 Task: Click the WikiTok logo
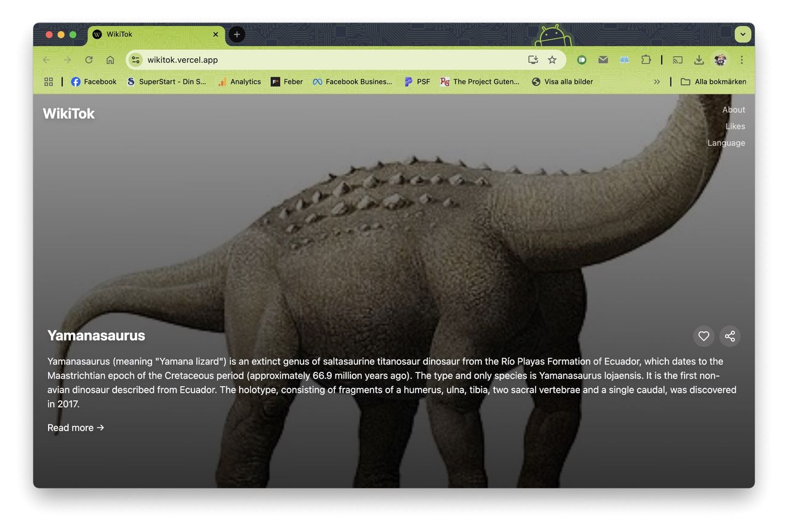click(x=69, y=113)
